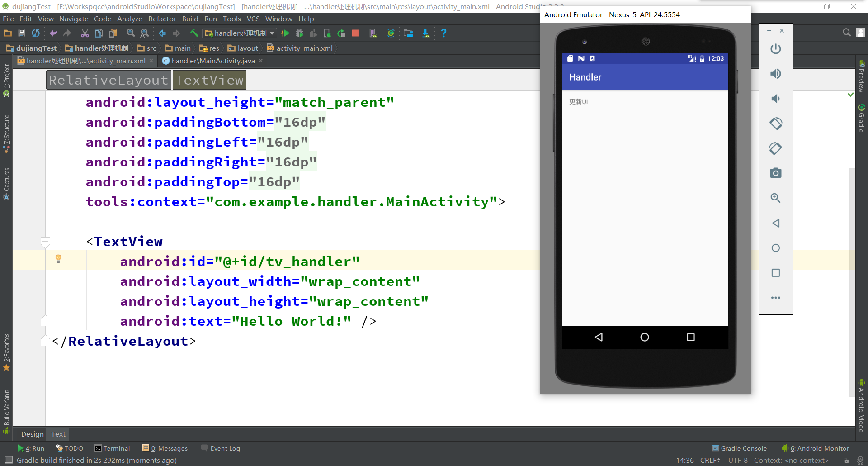Open the Gradle Console tool window
Image resolution: width=868 pixels, height=466 pixels.
click(x=740, y=448)
